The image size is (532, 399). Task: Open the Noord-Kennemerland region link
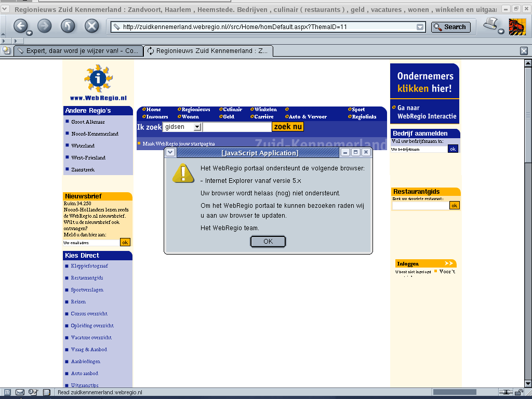click(x=95, y=134)
